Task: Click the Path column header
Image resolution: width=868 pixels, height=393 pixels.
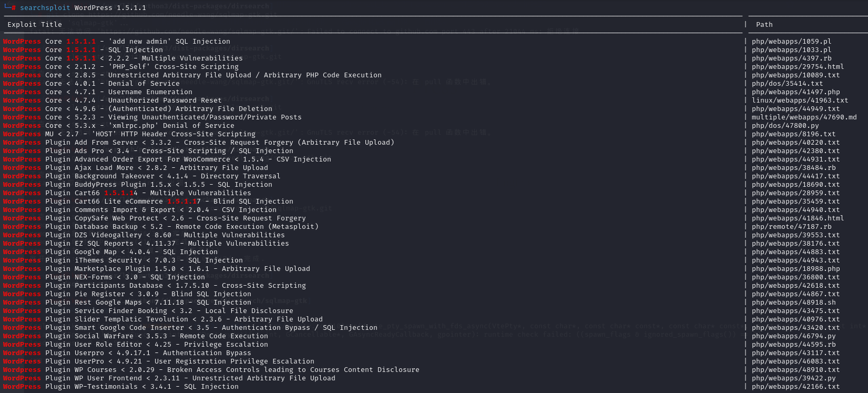Action: pos(764,24)
